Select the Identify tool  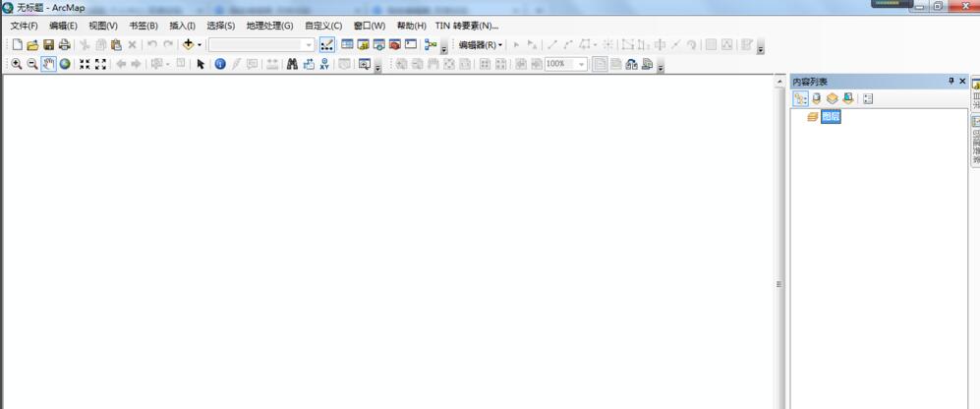[x=220, y=64]
